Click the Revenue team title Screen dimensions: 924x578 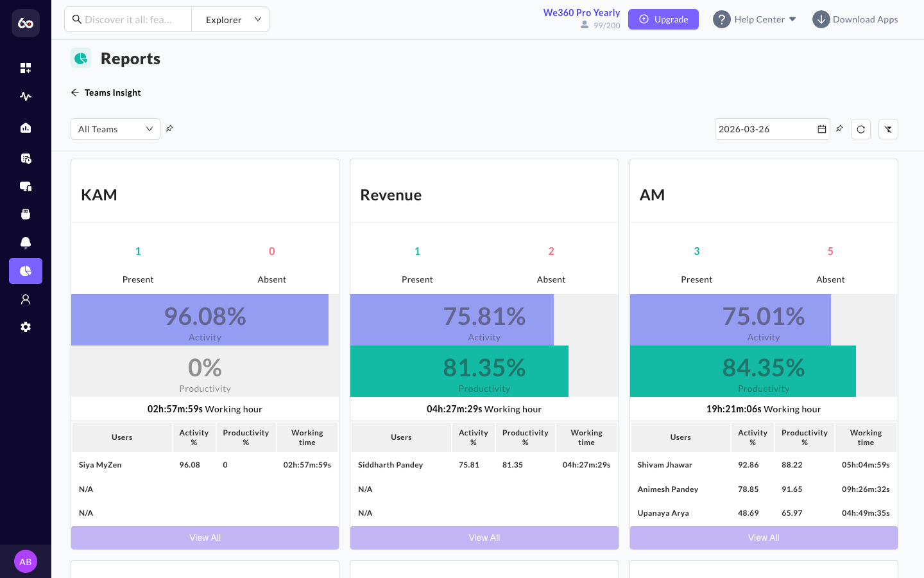[x=391, y=195]
